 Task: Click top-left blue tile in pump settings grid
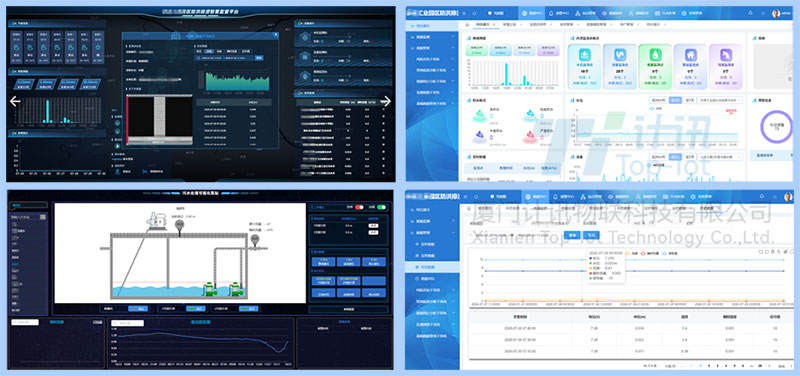coord(323,261)
